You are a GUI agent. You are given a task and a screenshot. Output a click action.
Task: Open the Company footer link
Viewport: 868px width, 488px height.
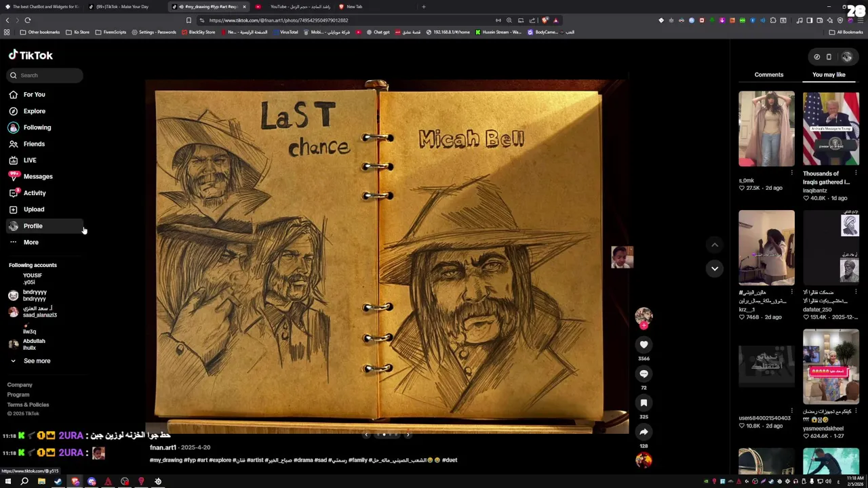click(x=20, y=385)
